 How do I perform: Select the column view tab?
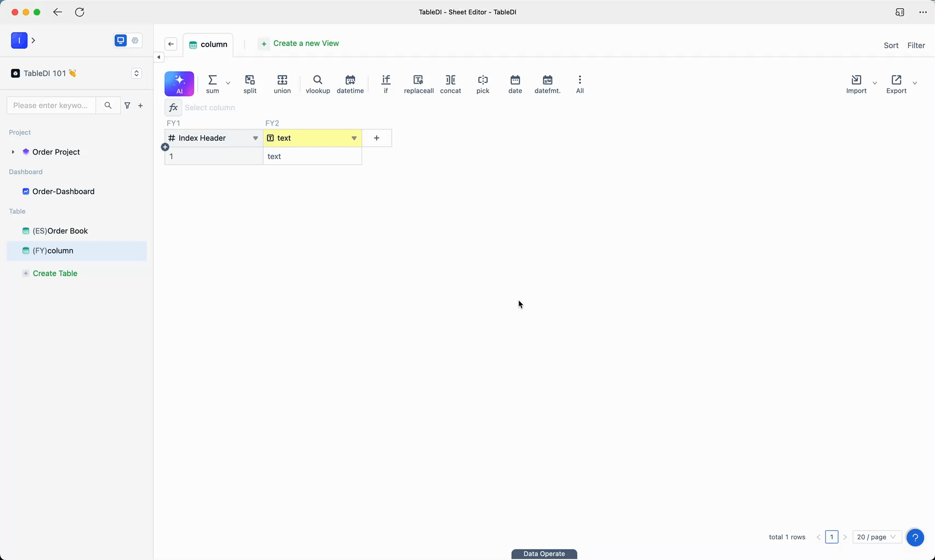[208, 44]
